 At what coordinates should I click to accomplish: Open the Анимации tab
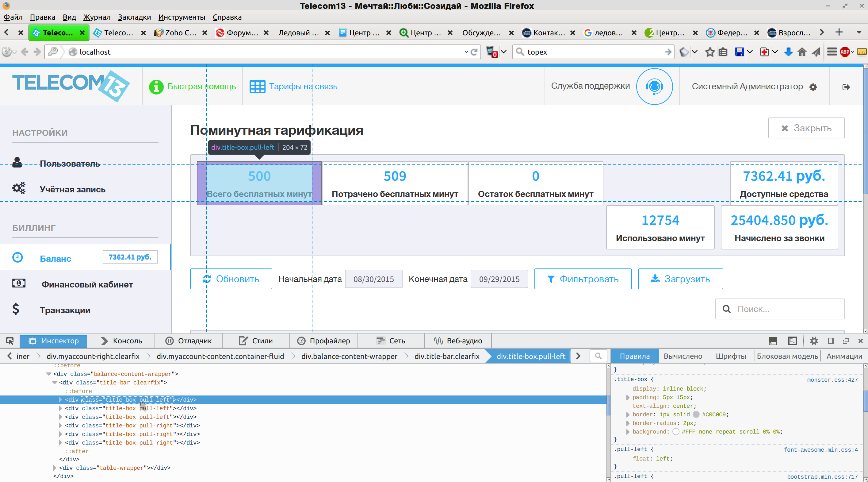tap(844, 356)
